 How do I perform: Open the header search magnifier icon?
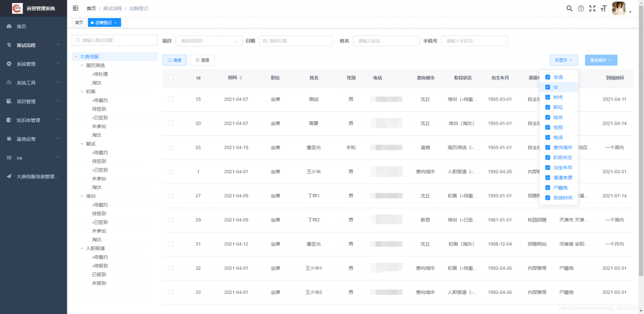pos(570,9)
